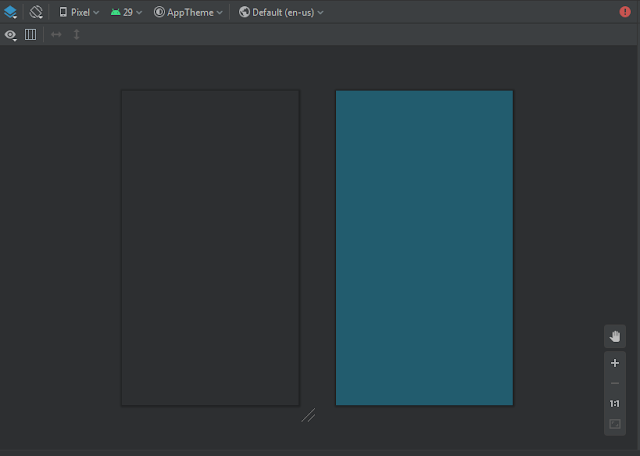Set zoom to 1:1 actual size

615,404
